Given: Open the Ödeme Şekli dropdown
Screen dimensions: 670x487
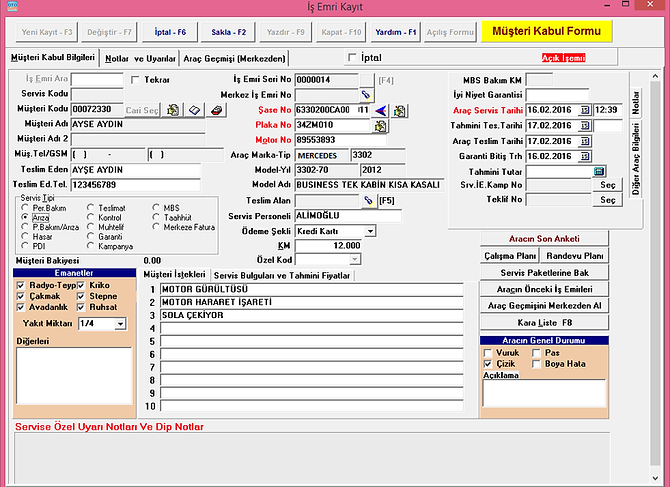Looking at the screenshot, I should pyautogui.click(x=370, y=231).
